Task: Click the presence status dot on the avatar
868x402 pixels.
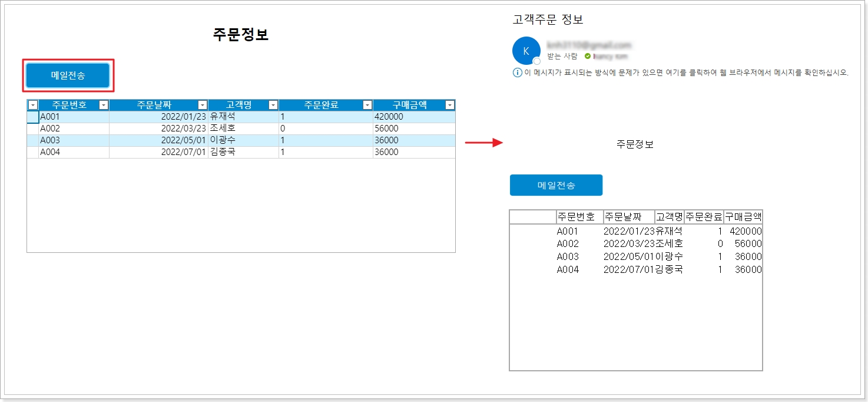Action: 536,61
